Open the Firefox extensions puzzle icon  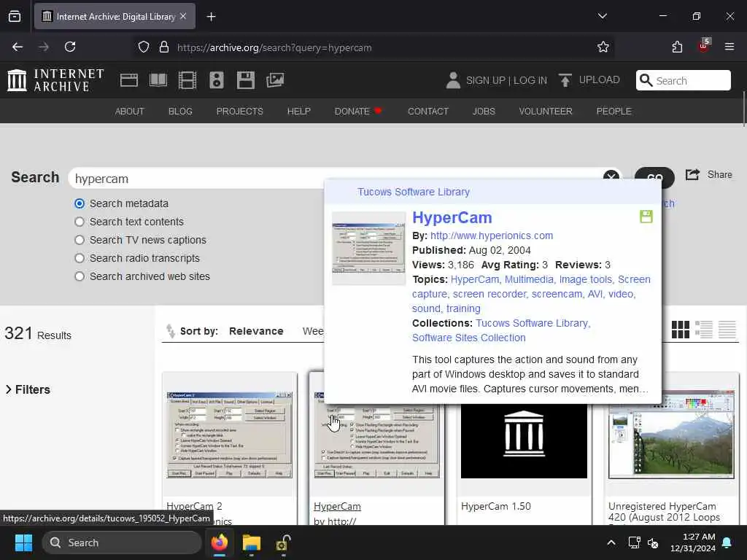click(x=677, y=47)
